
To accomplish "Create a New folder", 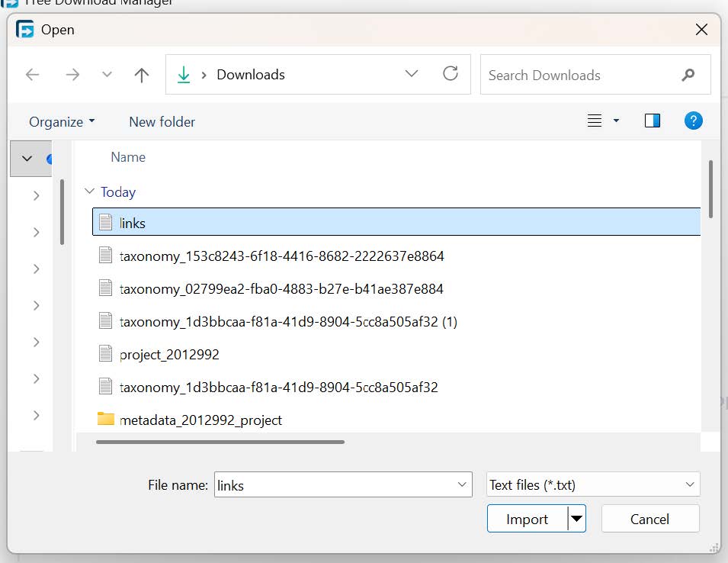I will click(x=162, y=122).
